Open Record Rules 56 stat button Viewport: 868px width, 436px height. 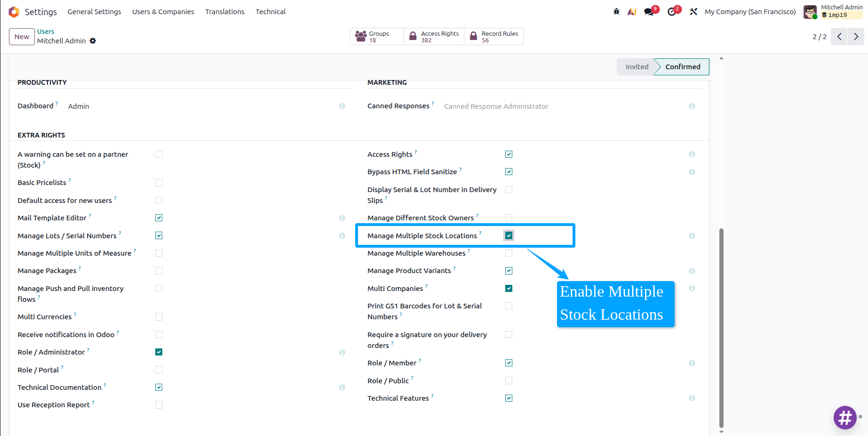[494, 37]
